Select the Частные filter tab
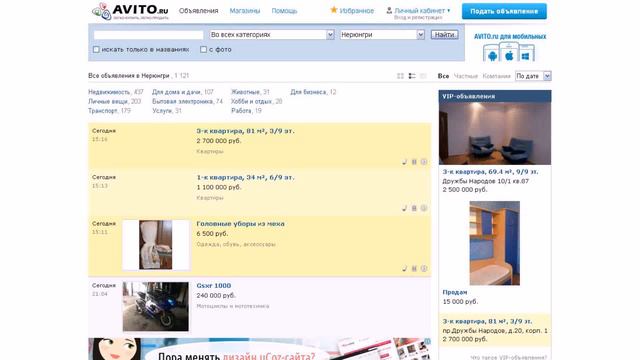The height and width of the screenshot is (360, 640). coord(466,76)
